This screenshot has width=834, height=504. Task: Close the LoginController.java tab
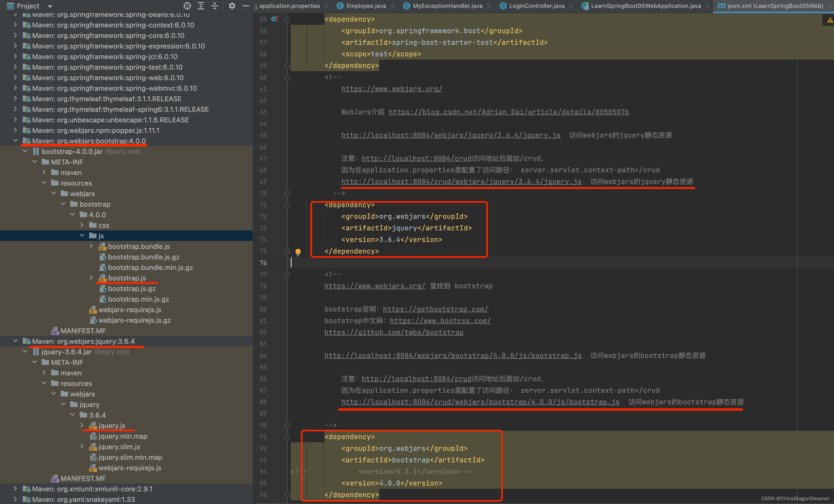(571, 6)
